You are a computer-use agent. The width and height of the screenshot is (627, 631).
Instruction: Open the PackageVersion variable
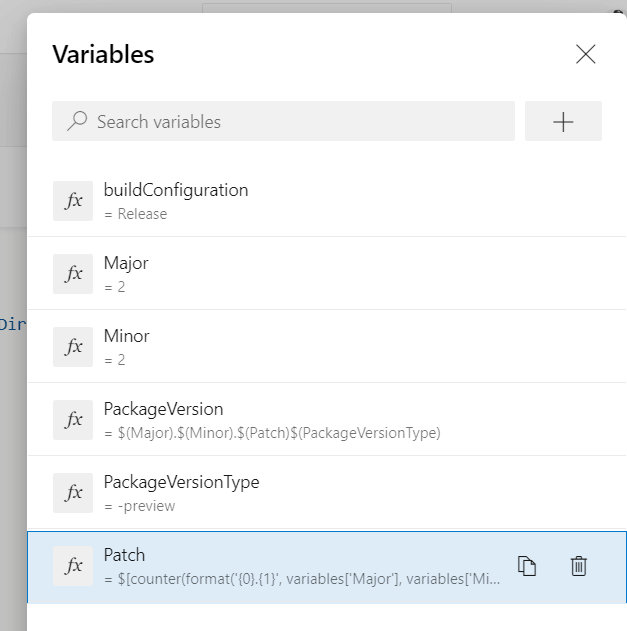pyautogui.click(x=163, y=409)
